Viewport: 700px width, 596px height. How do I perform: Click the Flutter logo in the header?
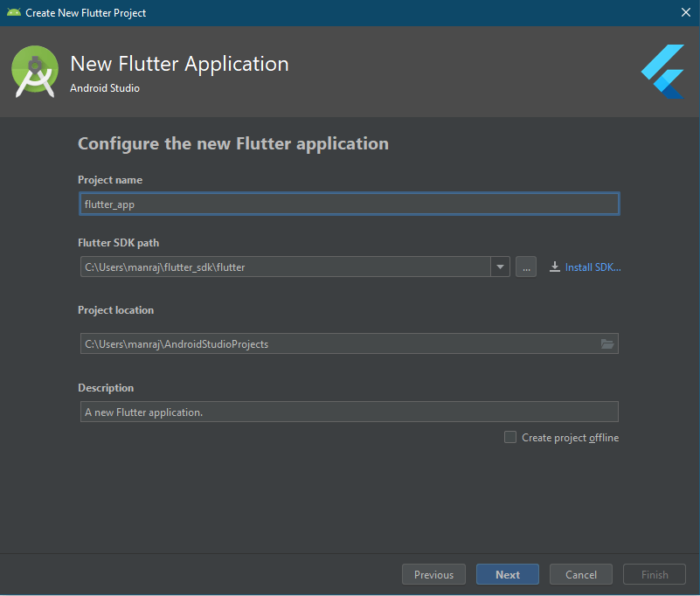(663, 71)
